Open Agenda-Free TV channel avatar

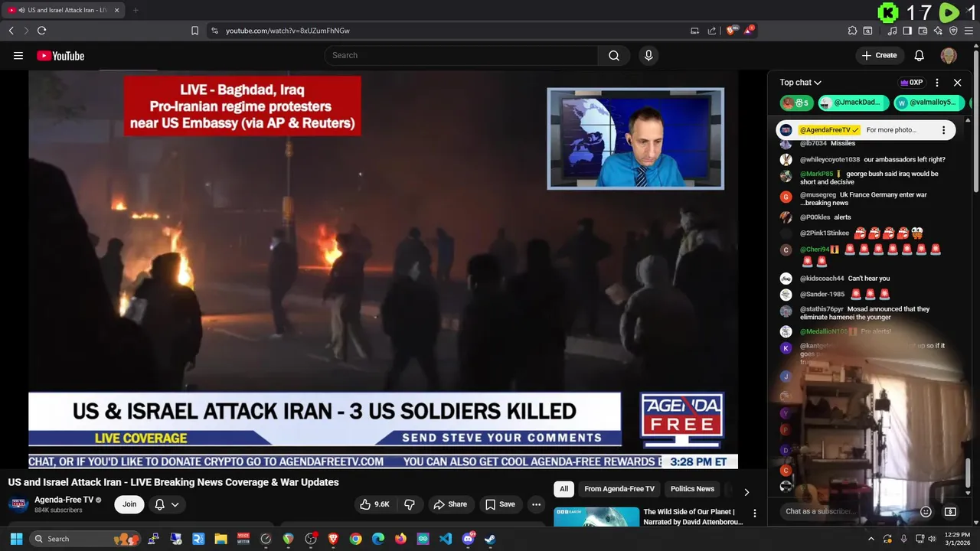coord(18,504)
